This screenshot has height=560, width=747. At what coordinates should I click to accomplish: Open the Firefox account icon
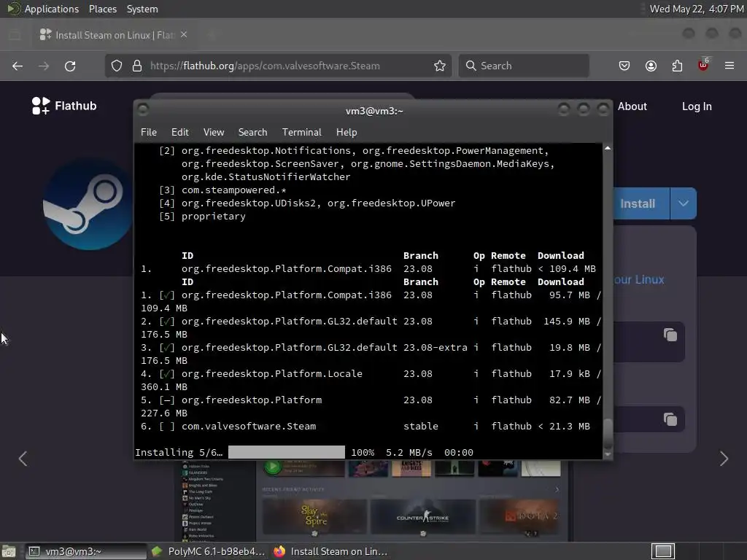point(651,66)
